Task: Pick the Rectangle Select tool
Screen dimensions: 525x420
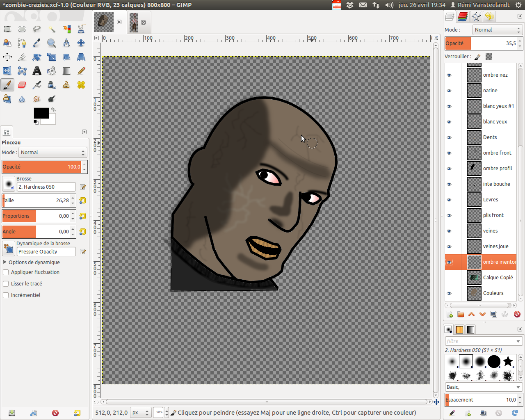Action: coord(7,29)
